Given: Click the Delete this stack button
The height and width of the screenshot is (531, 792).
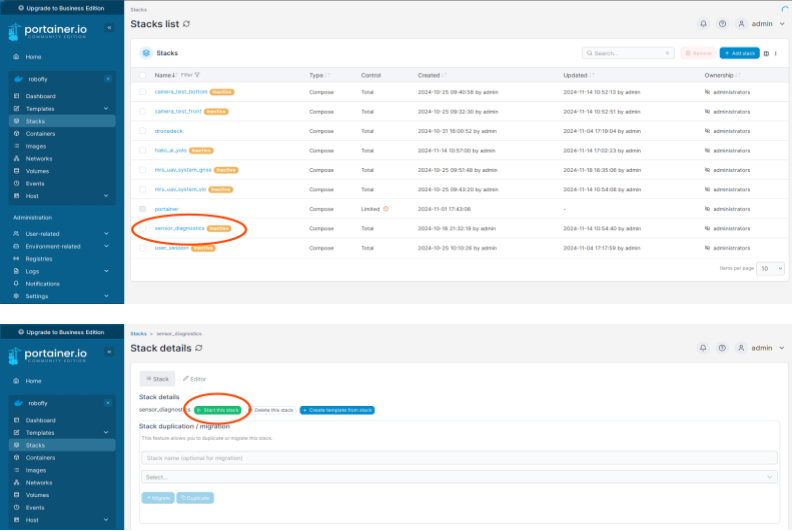Looking at the screenshot, I should point(271,410).
